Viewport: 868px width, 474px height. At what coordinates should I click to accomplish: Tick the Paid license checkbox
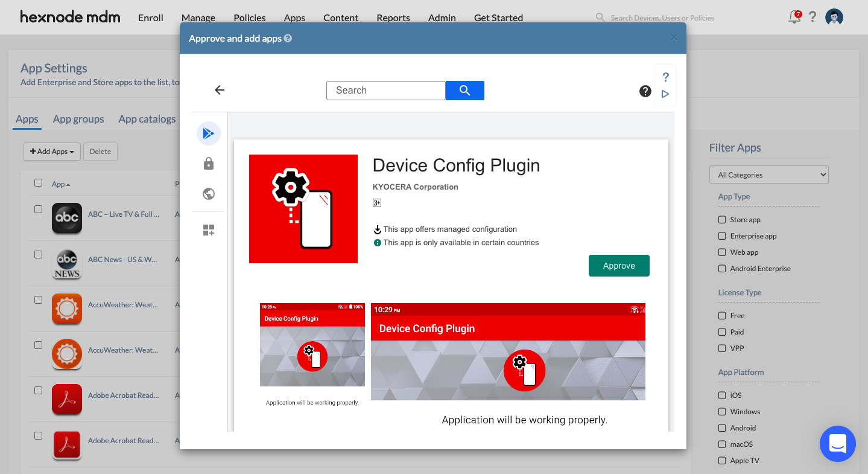click(x=722, y=331)
